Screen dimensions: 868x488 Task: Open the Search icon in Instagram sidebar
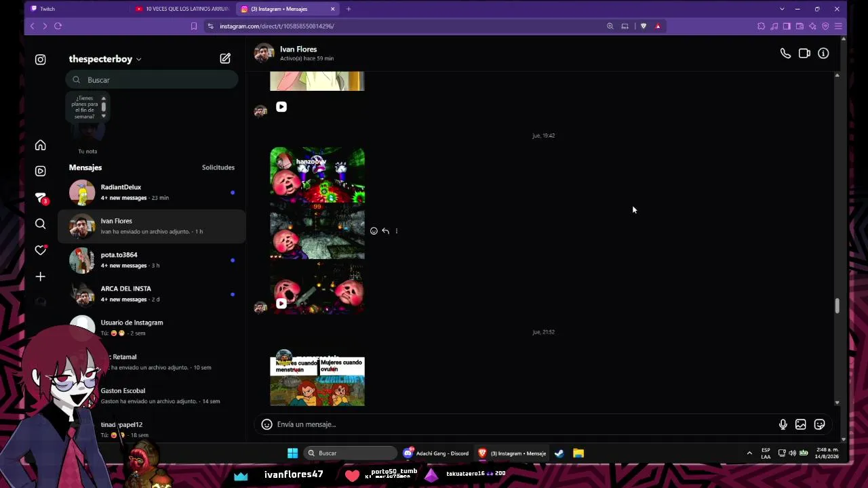tap(41, 224)
